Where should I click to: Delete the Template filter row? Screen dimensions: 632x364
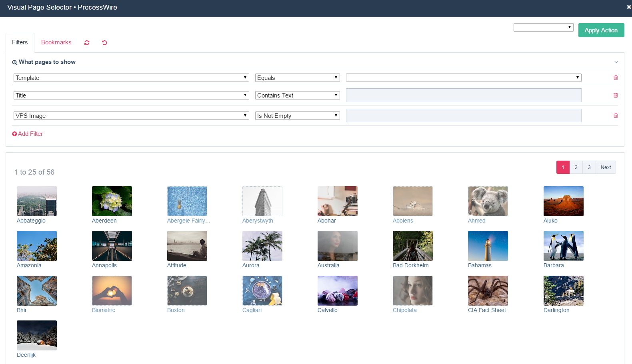(x=616, y=78)
